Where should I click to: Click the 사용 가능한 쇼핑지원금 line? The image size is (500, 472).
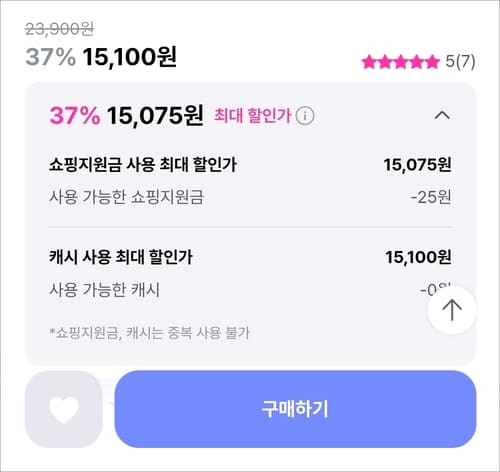(x=126, y=197)
